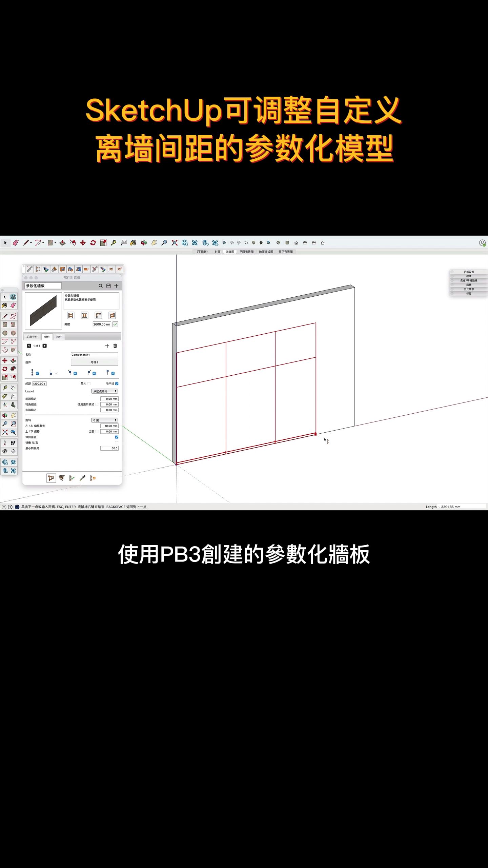Confirm height with the green check button
The image size is (488, 868).
pyautogui.click(x=115, y=324)
